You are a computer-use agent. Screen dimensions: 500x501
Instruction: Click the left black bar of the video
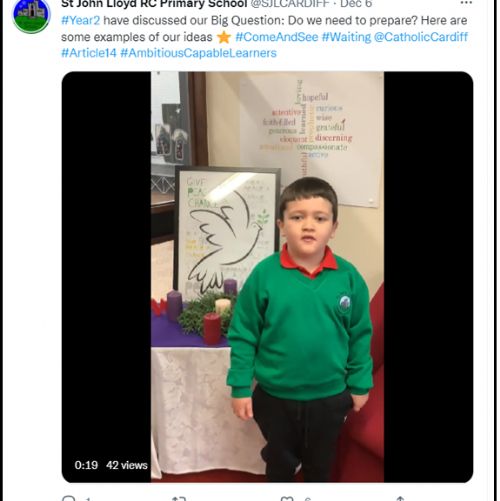pyautogui.click(x=106, y=267)
